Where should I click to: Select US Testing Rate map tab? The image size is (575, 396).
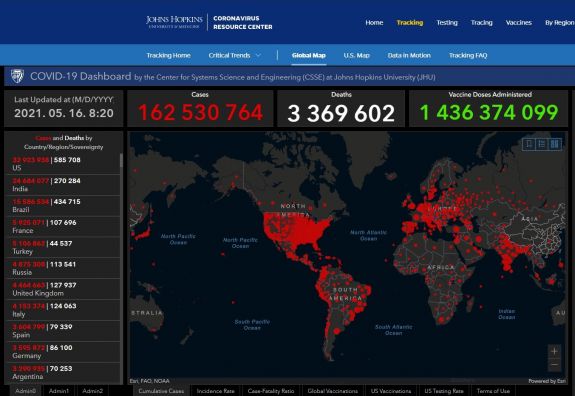(444, 391)
